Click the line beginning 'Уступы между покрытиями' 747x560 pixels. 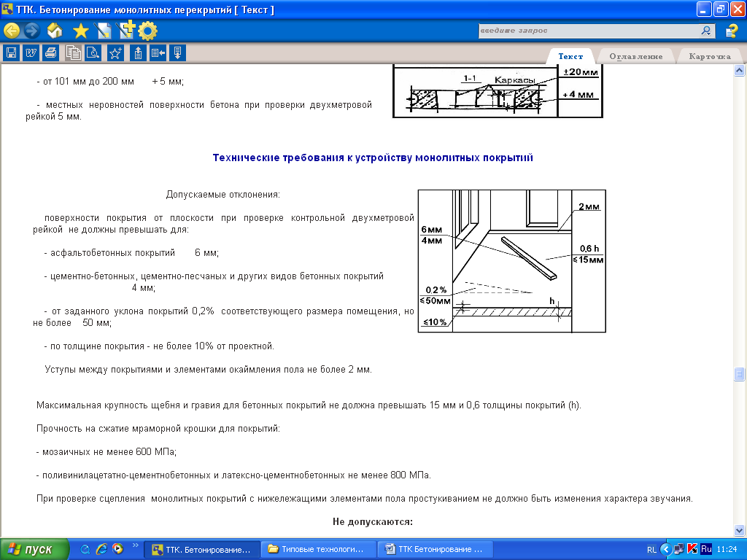coord(208,369)
